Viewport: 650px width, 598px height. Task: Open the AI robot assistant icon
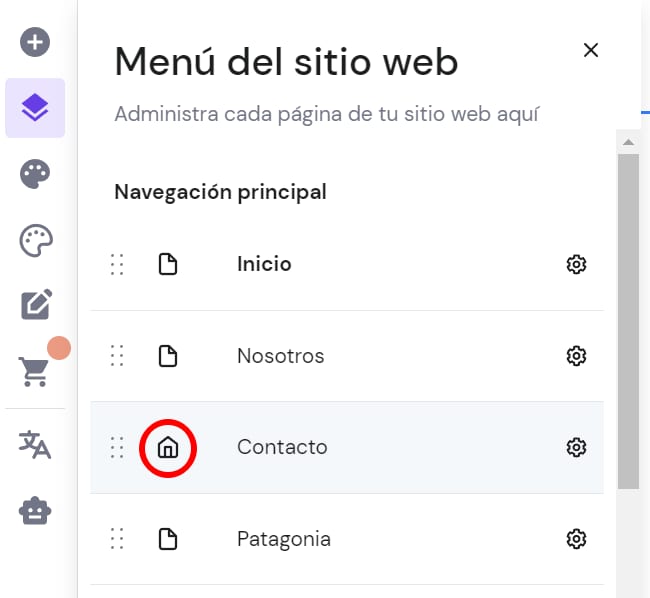35,511
